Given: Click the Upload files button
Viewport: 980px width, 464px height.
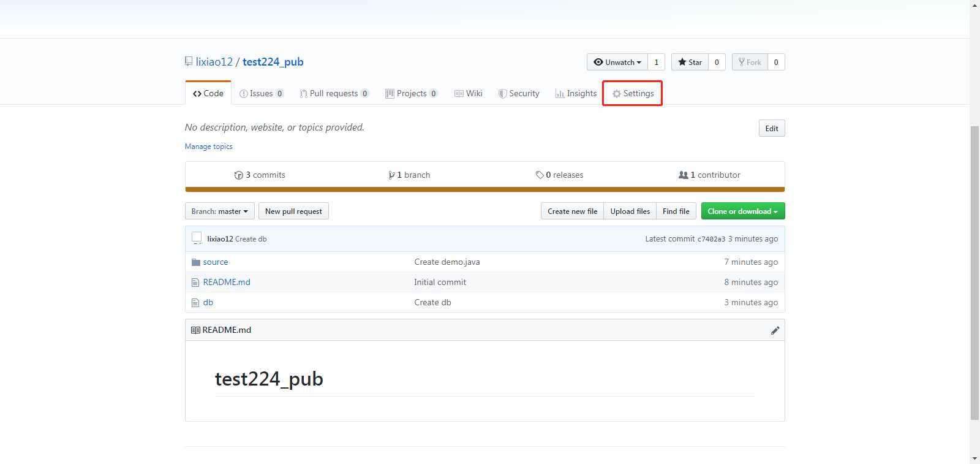Looking at the screenshot, I should tap(630, 211).
